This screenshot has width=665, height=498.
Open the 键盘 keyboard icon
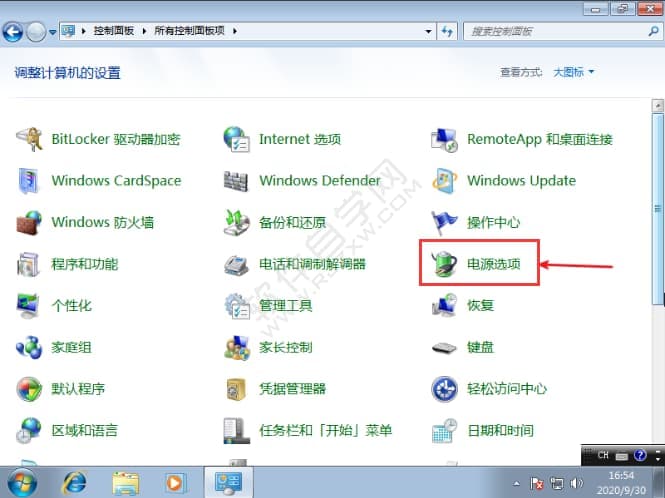(445, 348)
